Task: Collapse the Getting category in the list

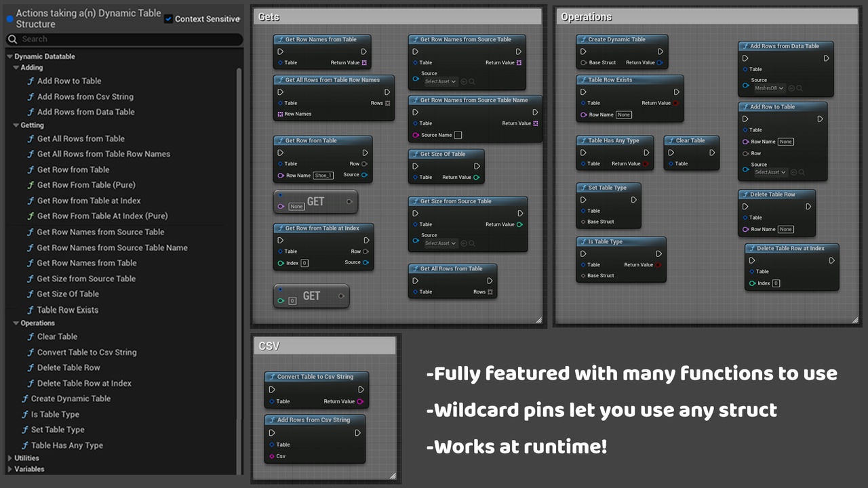Action: pyautogui.click(x=16, y=125)
